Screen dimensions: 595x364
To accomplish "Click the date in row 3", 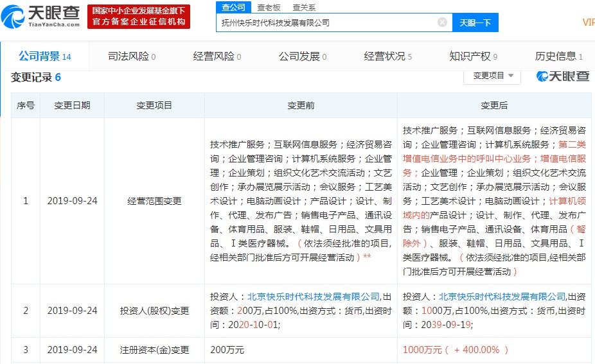I will coord(72,350).
